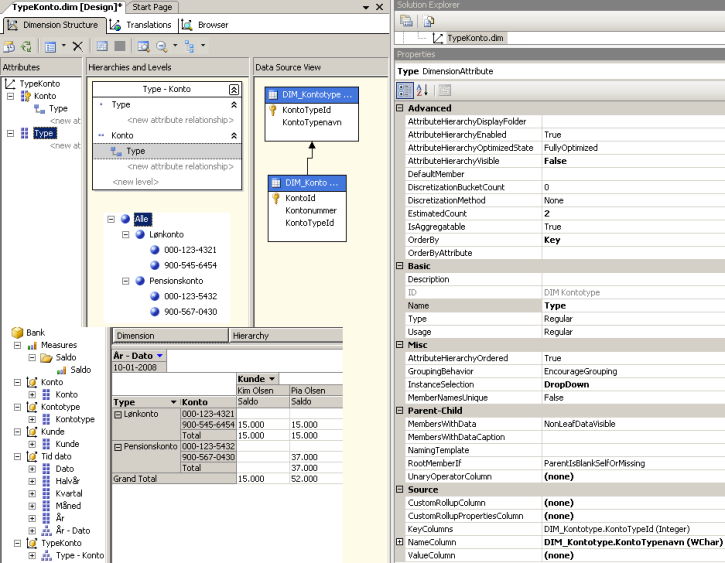
Task: Select member 900-545-6454 in the tree
Action: pos(190,265)
